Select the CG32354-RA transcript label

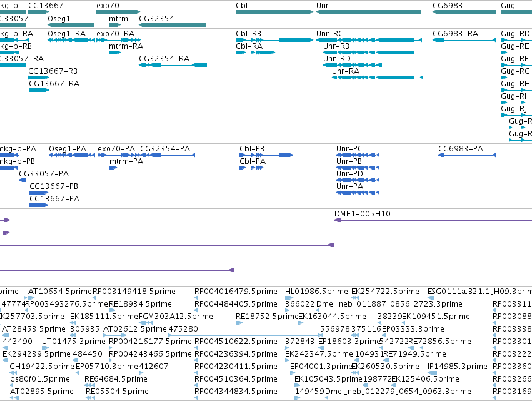[x=164, y=59]
